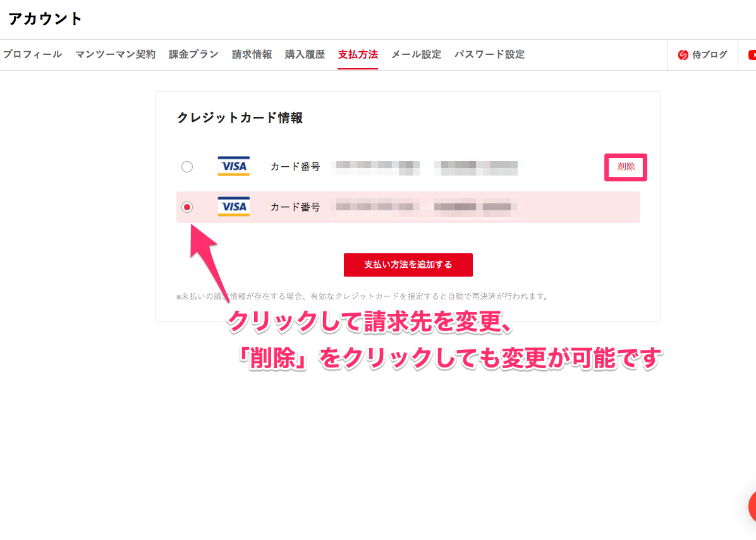Image resolution: width=756 pixels, height=540 pixels.
Task: Click the VISA logo on the first card
Action: (x=233, y=166)
